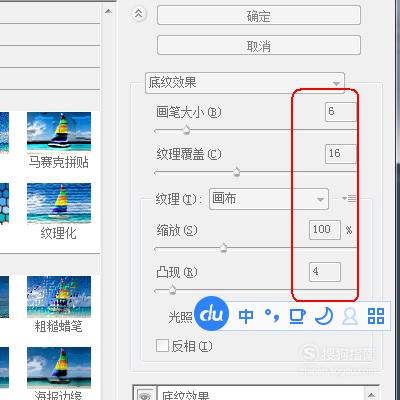Click the filter list scroll-up arrow

[x=108, y=12]
